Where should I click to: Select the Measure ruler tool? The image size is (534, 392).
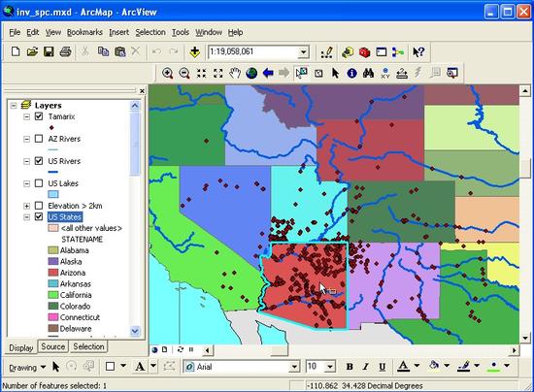(402, 73)
